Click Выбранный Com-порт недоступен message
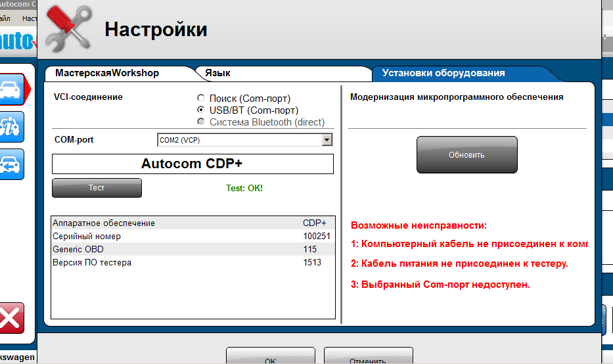Screen dimensions: 613x364 440,284
